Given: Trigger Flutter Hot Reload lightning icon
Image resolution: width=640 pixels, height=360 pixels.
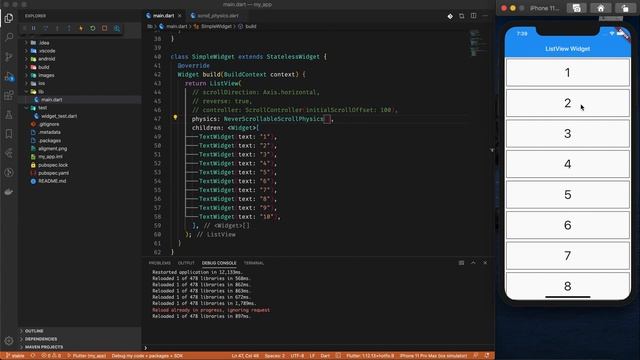Looking at the screenshot, I should point(81,28).
